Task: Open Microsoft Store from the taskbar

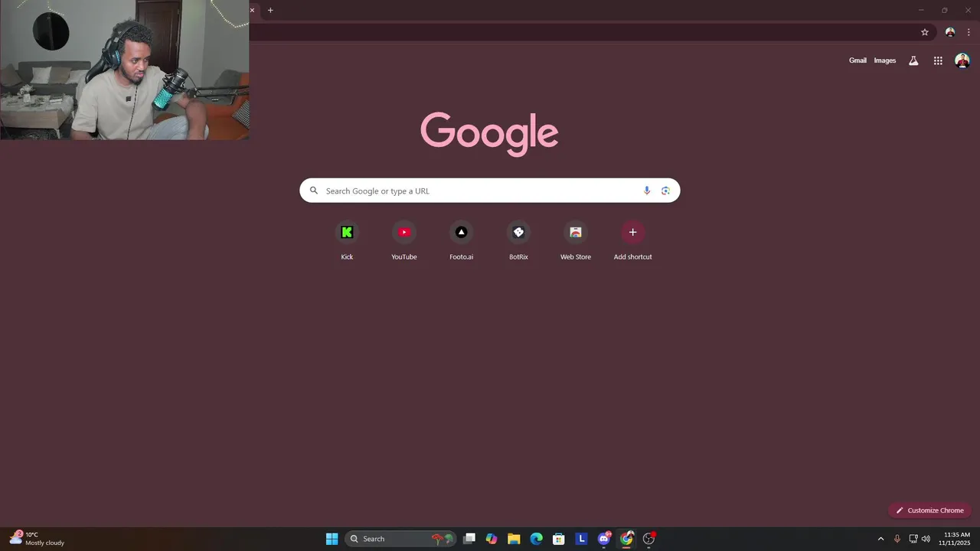Action: (559, 539)
